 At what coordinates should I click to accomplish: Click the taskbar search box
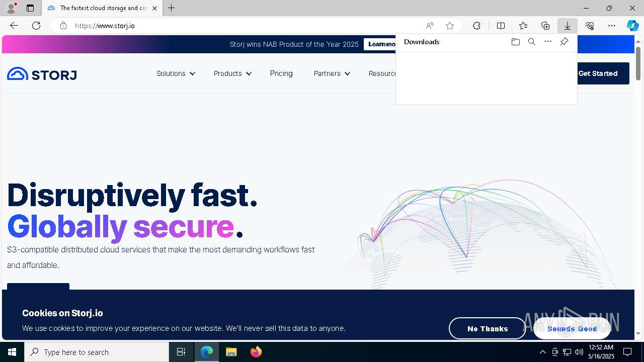(97, 352)
